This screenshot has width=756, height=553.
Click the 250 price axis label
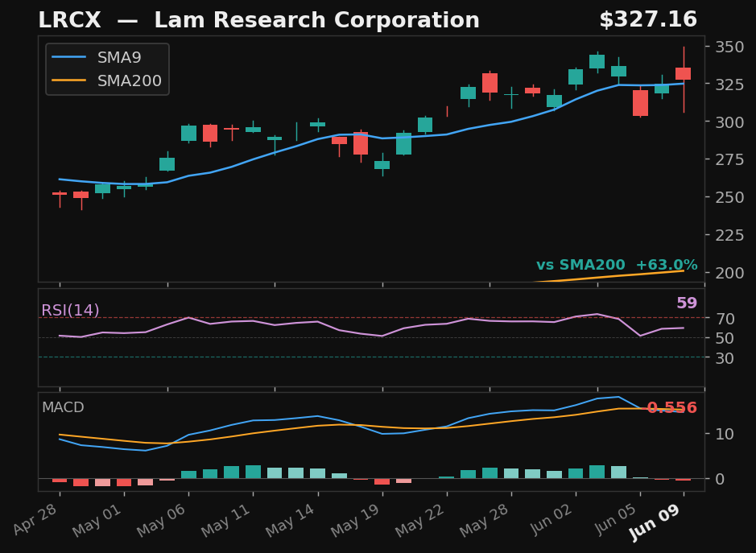point(729,197)
